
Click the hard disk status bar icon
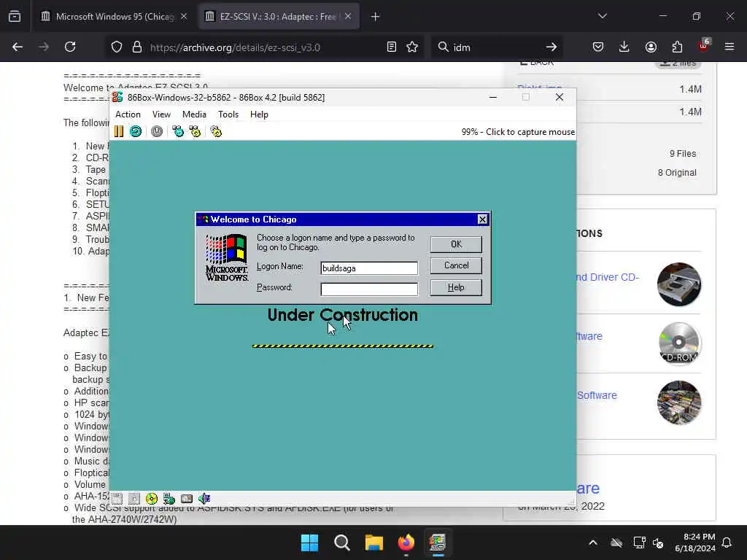click(187, 499)
